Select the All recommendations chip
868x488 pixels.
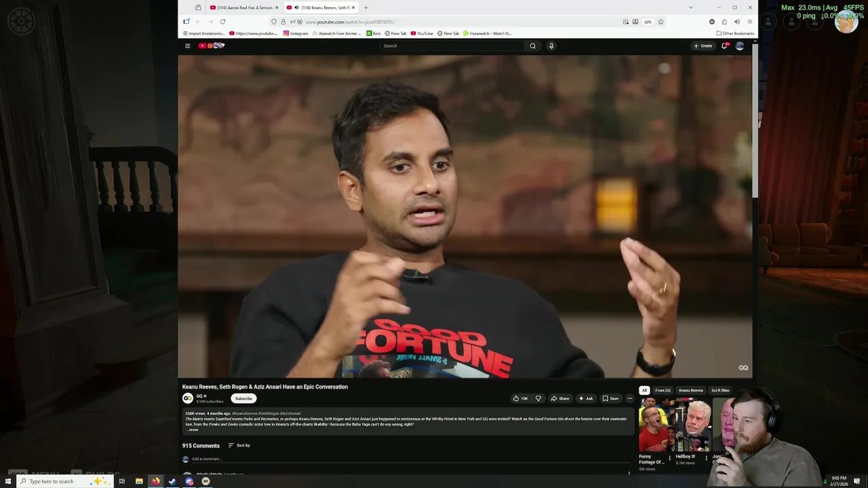coord(644,390)
